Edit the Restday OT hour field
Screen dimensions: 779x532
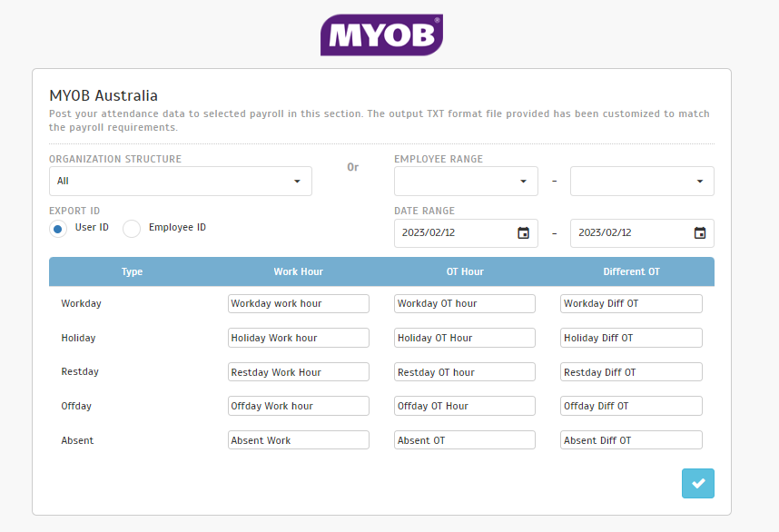click(465, 372)
